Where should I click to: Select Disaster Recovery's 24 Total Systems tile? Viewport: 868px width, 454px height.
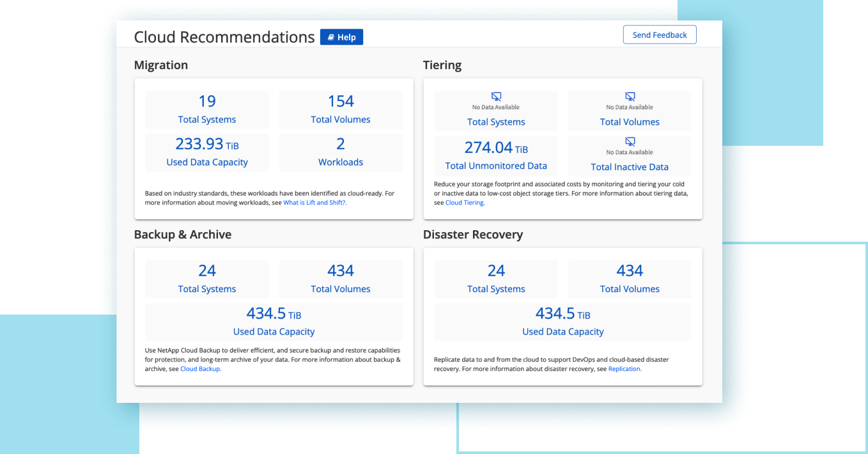[496, 279]
